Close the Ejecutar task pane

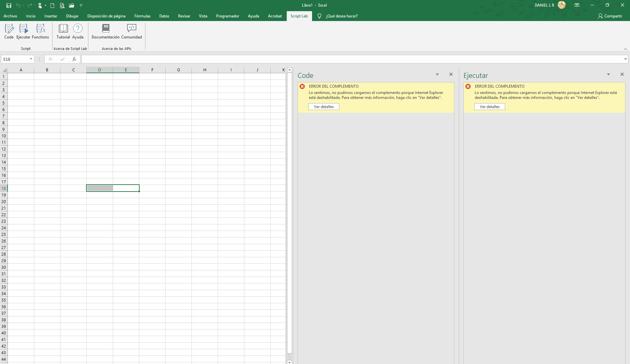[622, 75]
